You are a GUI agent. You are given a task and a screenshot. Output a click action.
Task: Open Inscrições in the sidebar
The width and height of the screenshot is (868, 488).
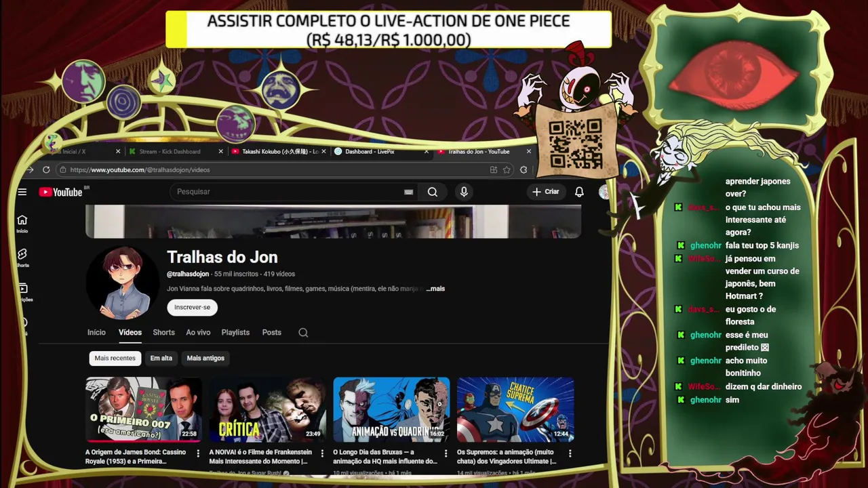pyautogui.click(x=23, y=292)
